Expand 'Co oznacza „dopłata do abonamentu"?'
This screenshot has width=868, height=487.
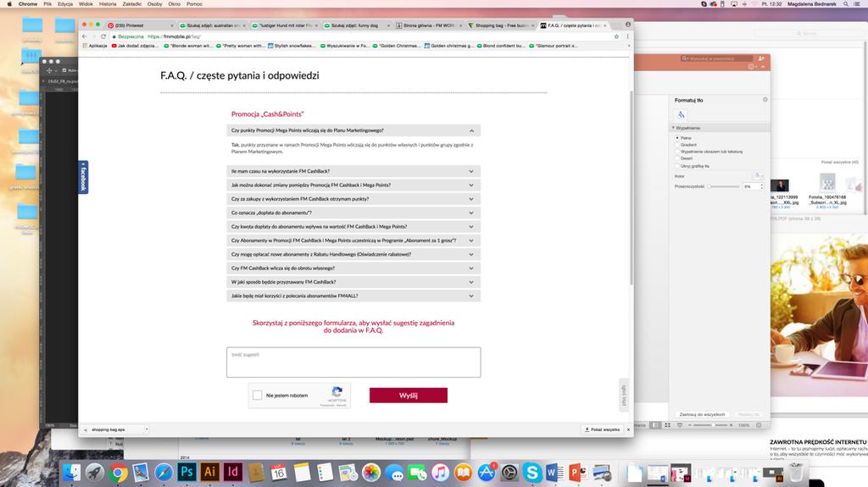pos(353,213)
